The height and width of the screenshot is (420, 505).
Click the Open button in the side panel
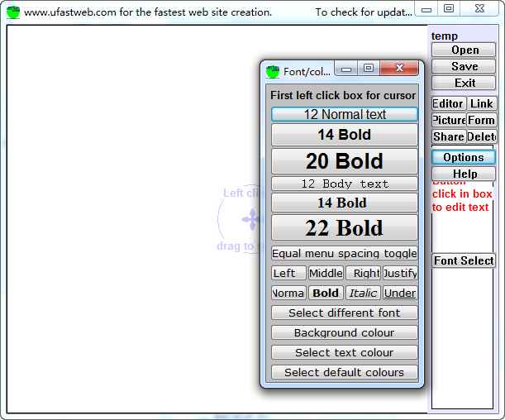[464, 50]
